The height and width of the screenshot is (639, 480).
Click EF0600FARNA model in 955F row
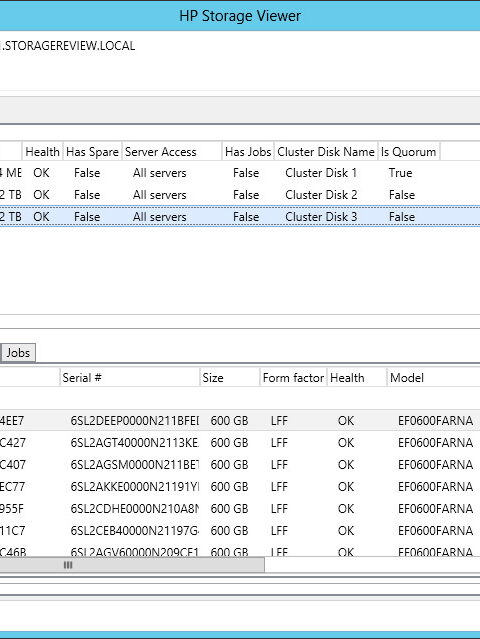pos(436,509)
